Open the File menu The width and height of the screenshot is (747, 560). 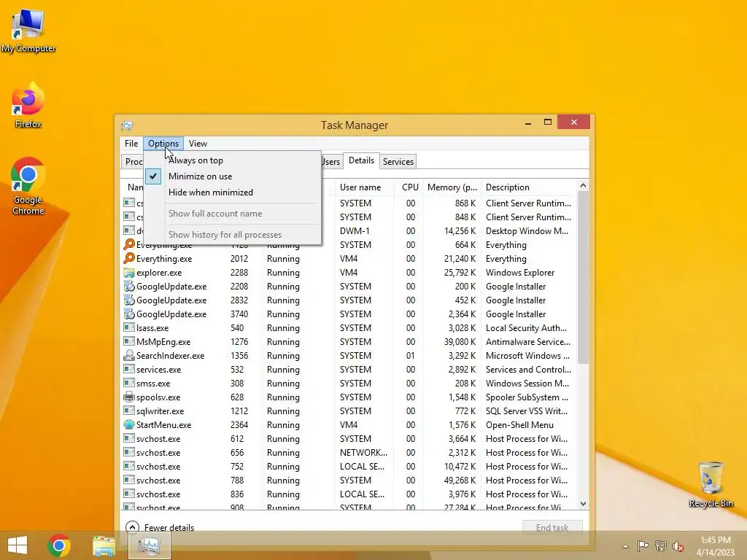pos(131,144)
